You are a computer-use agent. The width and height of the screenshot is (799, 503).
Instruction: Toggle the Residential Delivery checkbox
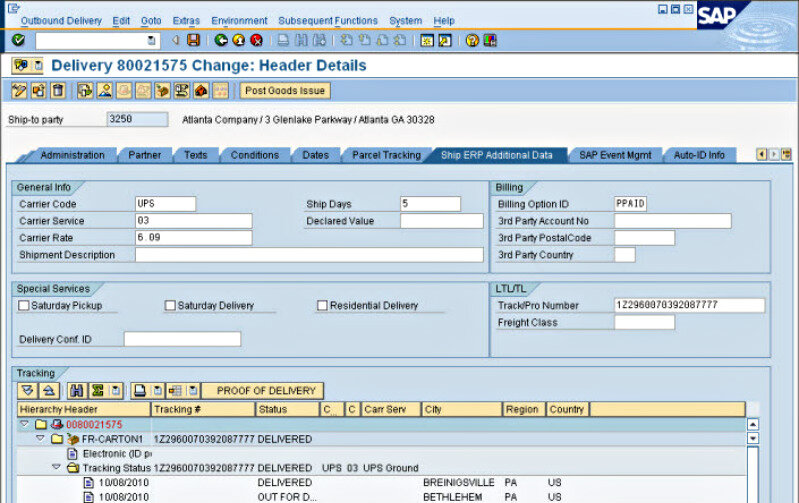[x=322, y=305]
